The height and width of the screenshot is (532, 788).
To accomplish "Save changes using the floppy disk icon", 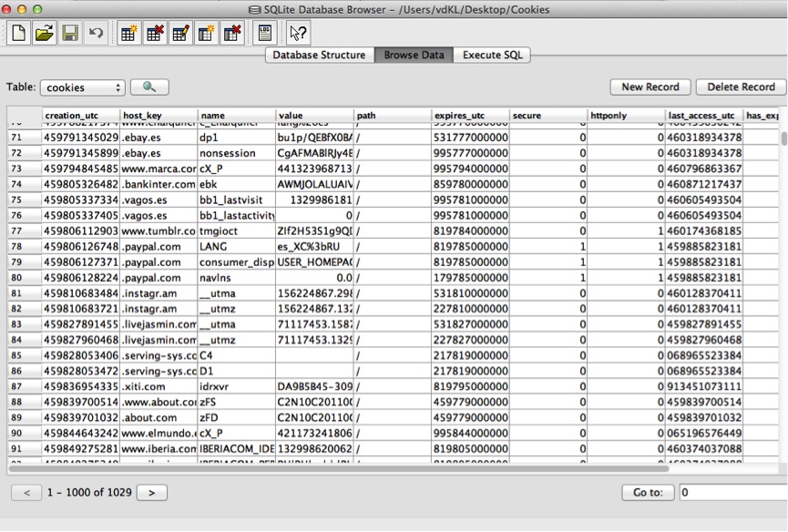I will [x=70, y=33].
